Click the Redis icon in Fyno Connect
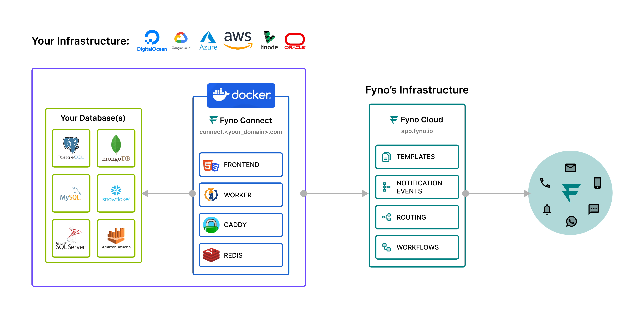644x309 pixels. tap(211, 255)
